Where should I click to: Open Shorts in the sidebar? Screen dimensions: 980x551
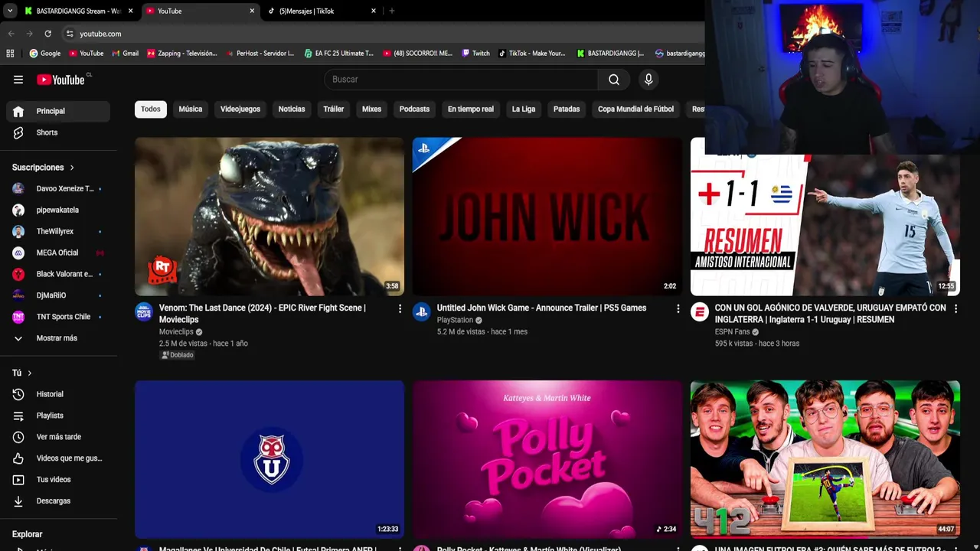click(x=58, y=132)
